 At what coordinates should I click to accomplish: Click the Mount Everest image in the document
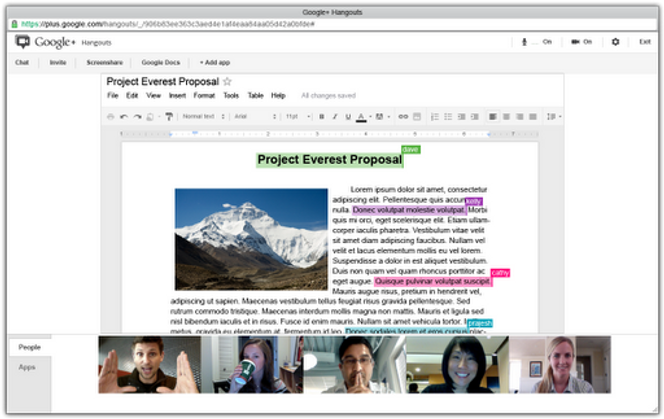click(x=251, y=239)
